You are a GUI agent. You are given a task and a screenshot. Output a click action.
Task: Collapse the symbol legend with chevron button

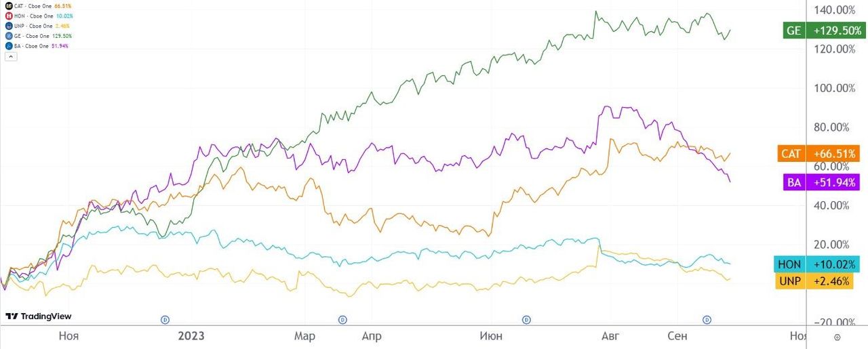[9, 57]
